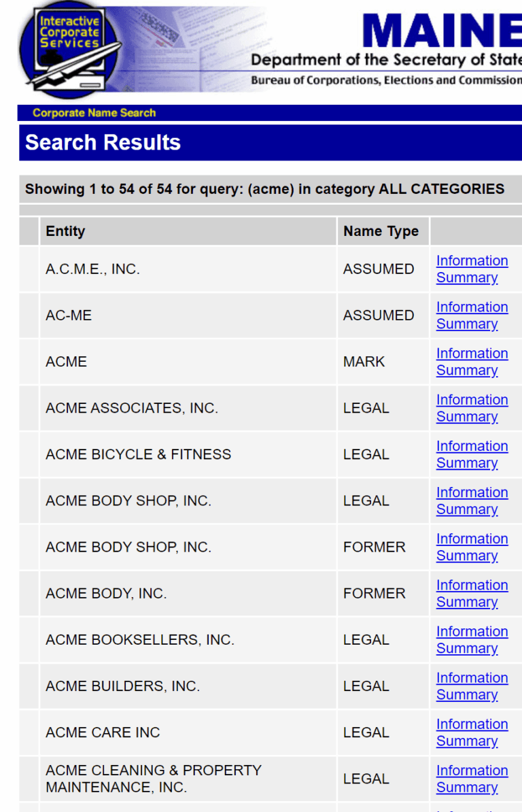Screen dimensions: 522x812
Task: Open ACME CLEANING & PROPERTY MAINTENANCE Information Summary
Action: [472, 779]
